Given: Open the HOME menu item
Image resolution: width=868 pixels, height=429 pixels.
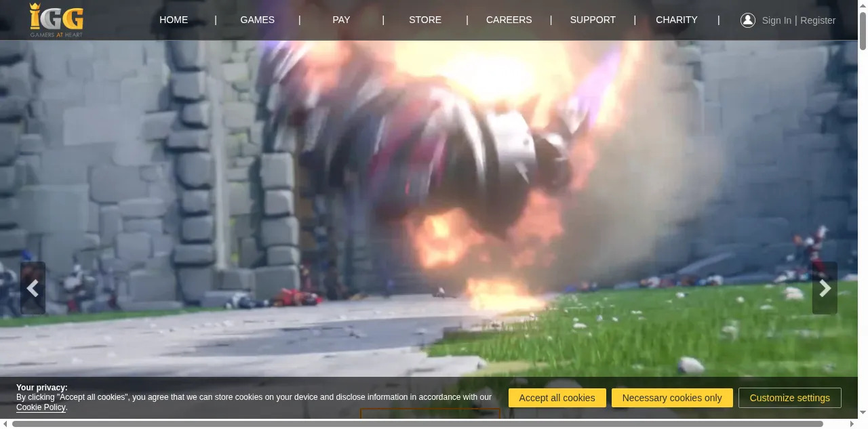Looking at the screenshot, I should (174, 20).
